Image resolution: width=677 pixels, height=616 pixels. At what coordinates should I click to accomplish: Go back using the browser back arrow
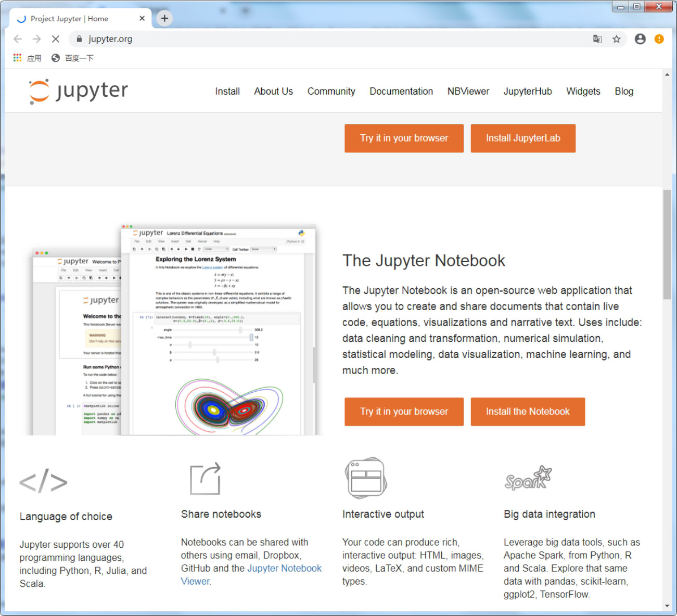pos(18,39)
